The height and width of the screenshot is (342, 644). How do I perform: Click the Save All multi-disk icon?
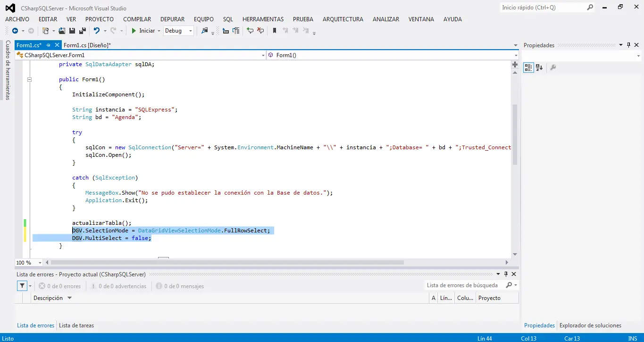click(x=83, y=31)
